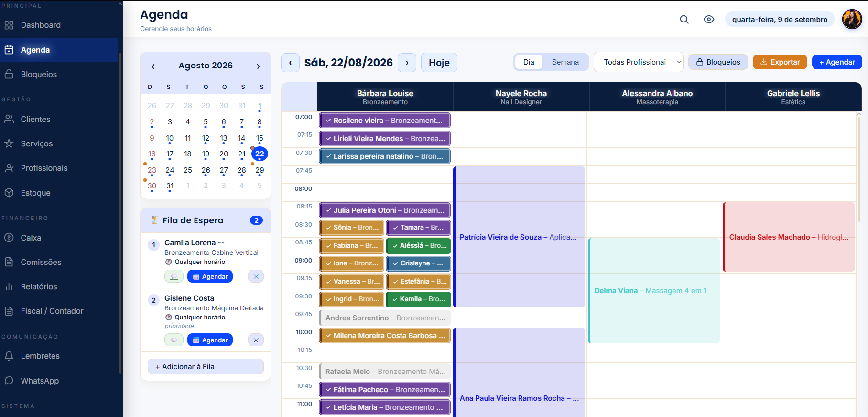Open Claudia Sales Machado appointment

(x=789, y=237)
